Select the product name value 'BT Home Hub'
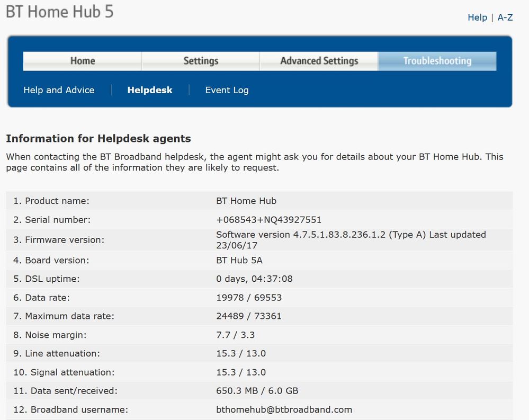This screenshot has height=420, width=529. click(246, 201)
